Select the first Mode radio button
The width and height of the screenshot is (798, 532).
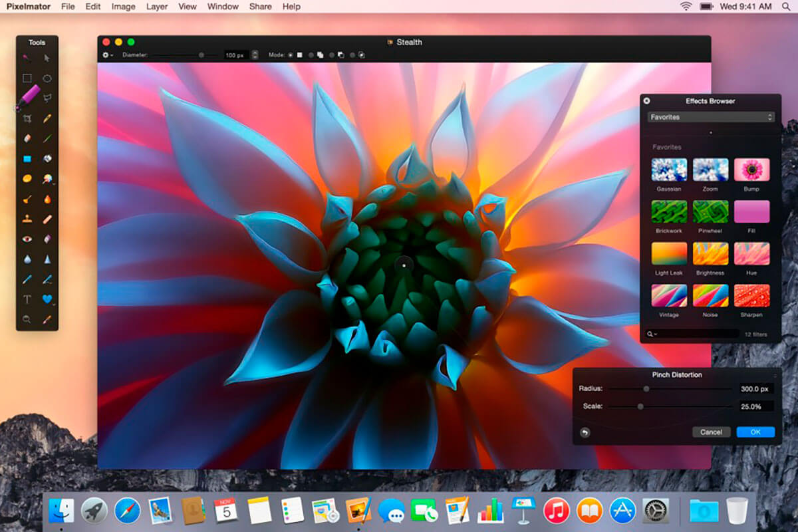pos(291,55)
